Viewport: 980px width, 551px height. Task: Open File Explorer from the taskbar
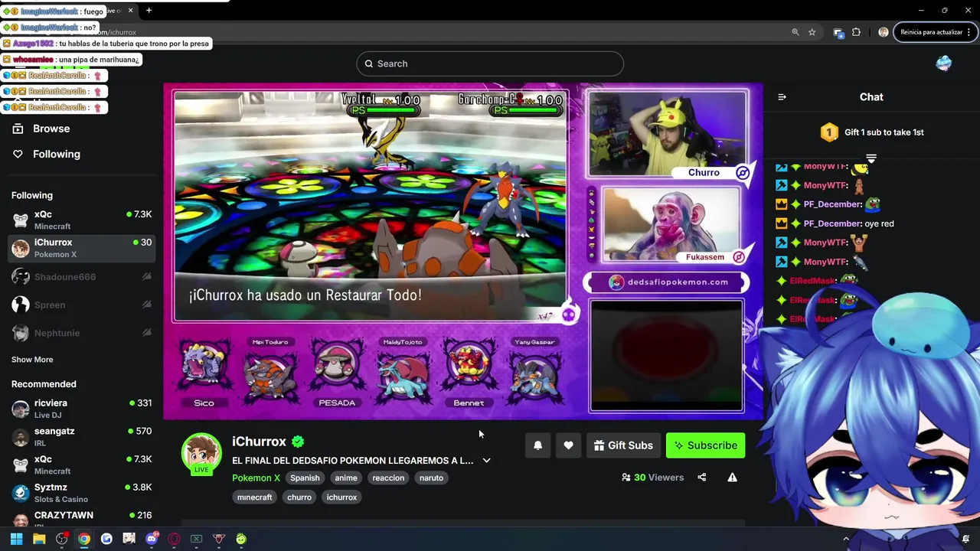tap(39, 540)
